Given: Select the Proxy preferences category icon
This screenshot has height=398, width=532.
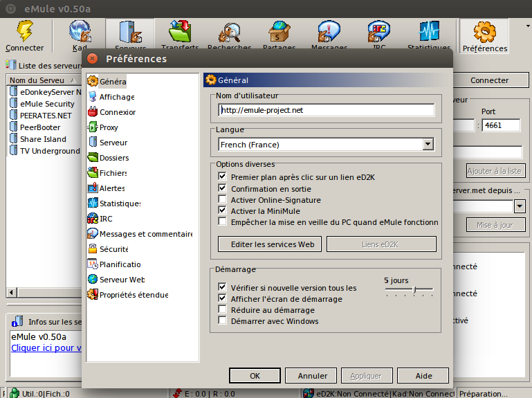Looking at the screenshot, I should tap(93, 127).
